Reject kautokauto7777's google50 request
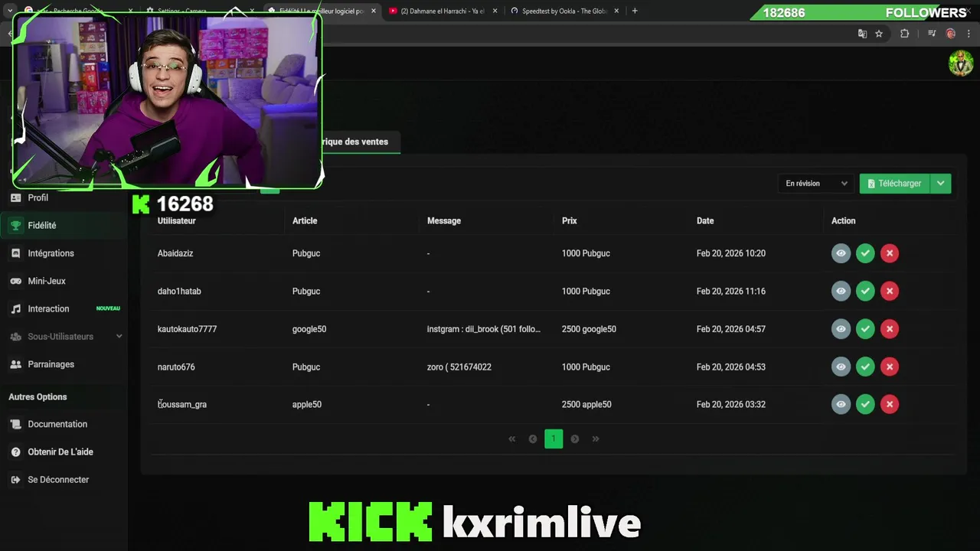This screenshot has height=551, width=980. [890, 329]
